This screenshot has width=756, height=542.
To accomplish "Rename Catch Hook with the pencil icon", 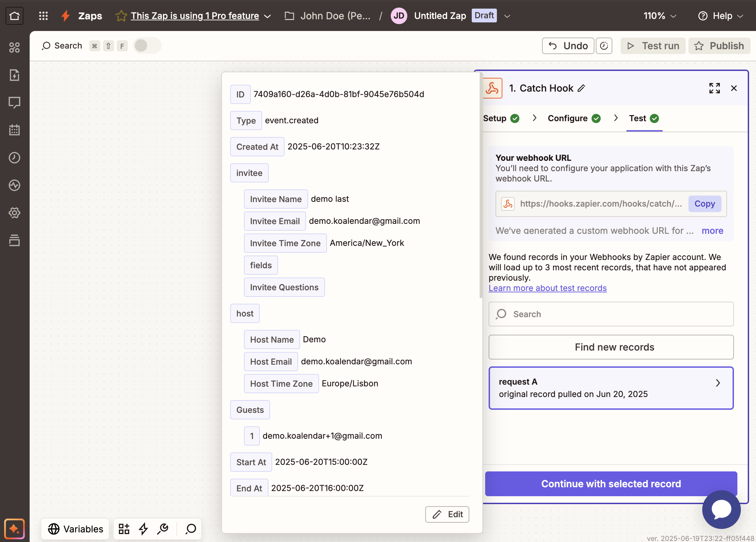I will pos(581,88).
